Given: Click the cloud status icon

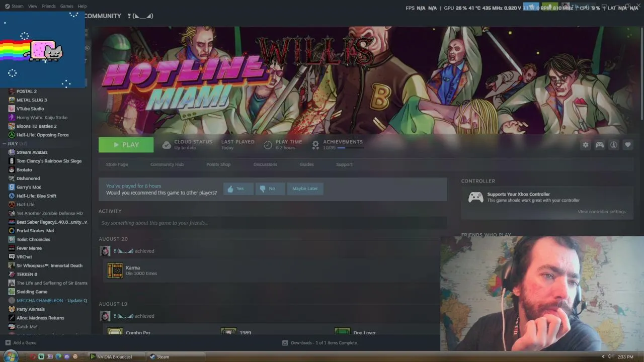Looking at the screenshot, I should tap(167, 145).
